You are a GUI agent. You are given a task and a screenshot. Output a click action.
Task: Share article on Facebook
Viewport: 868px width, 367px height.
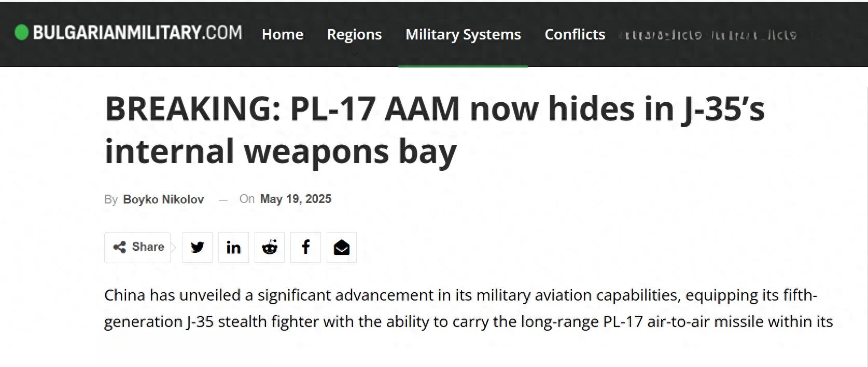point(305,247)
